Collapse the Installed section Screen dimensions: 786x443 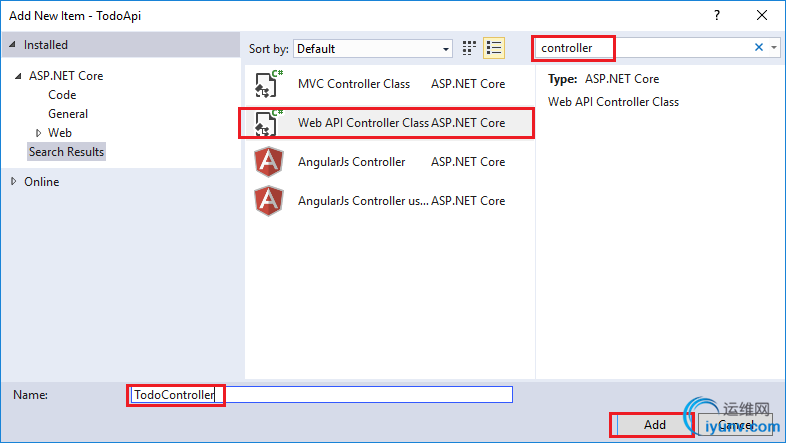point(13,45)
